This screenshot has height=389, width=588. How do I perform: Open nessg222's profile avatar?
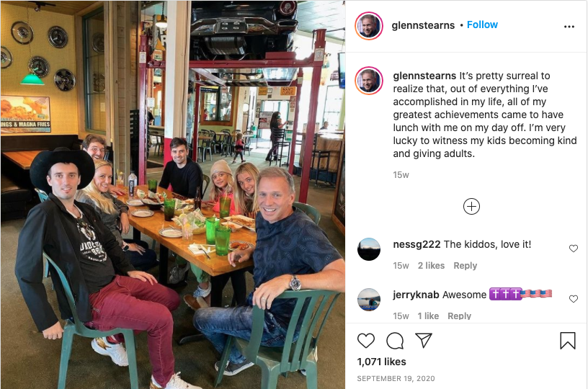coord(369,249)
